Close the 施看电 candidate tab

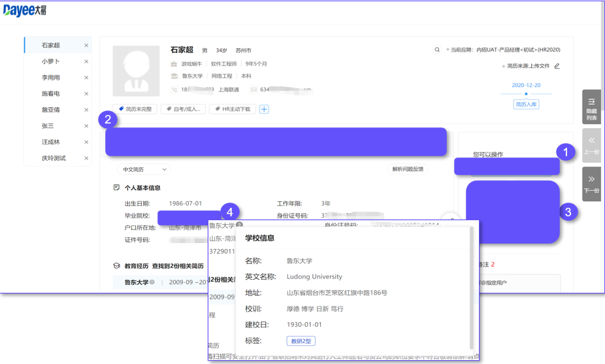click(x=86, y=94)
